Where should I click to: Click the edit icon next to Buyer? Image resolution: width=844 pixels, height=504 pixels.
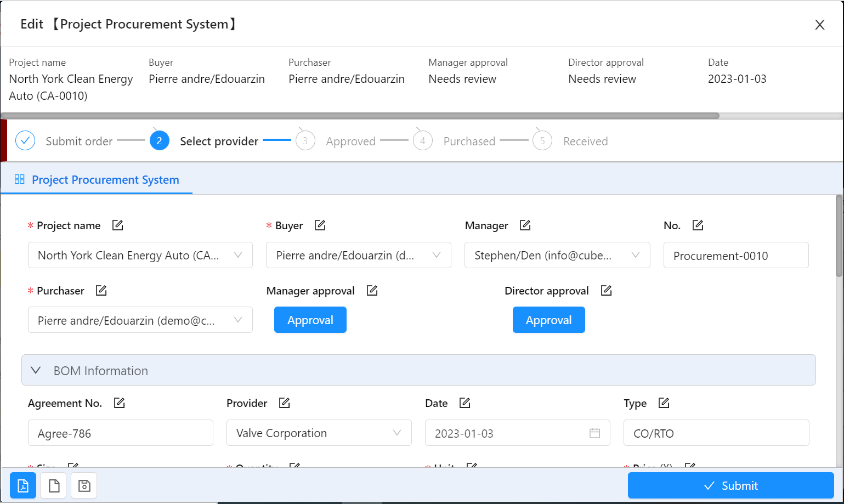tap(320, 225)
